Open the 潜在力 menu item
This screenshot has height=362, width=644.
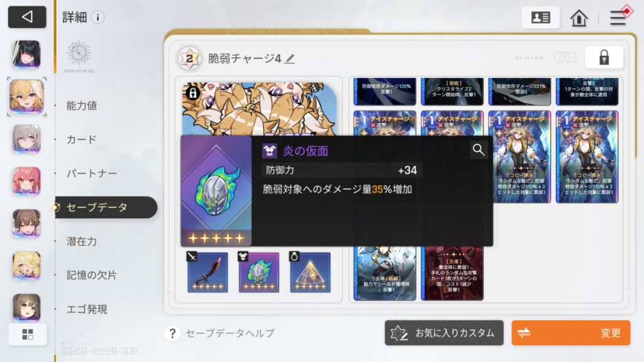click(x=82, y=241)
